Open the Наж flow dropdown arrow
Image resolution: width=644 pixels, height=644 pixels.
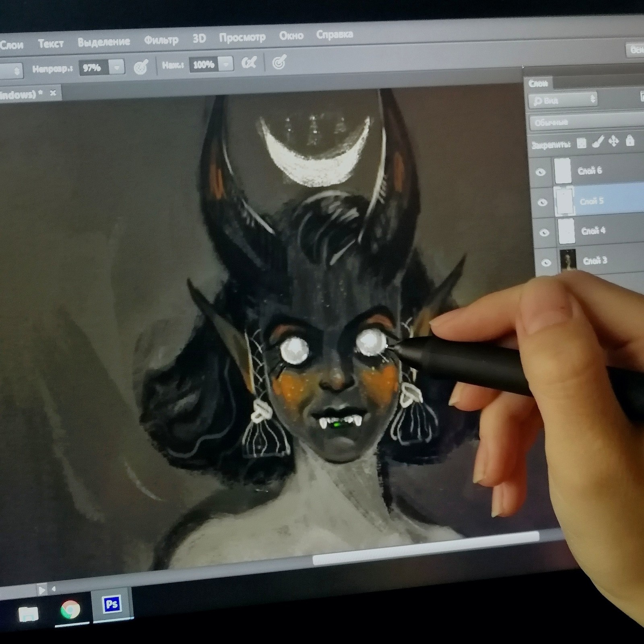[226, 64]
